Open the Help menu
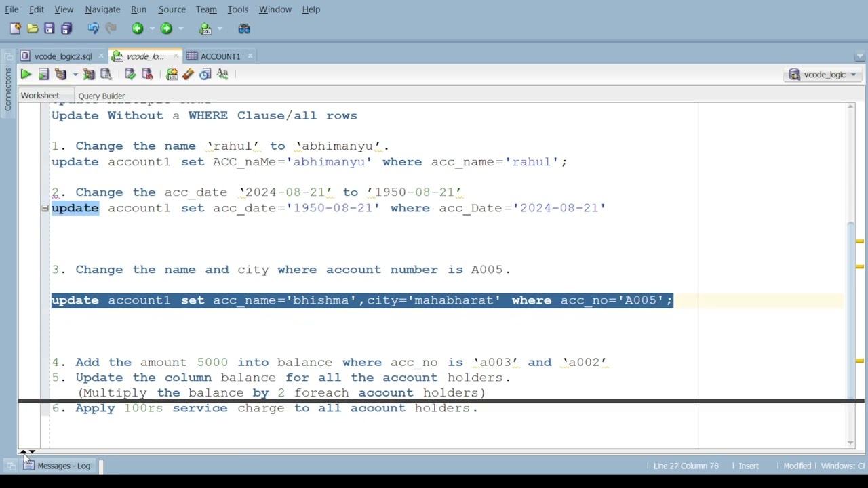This screenshot has height=488, width=868. pyautogui.click(x=311, y=9)
